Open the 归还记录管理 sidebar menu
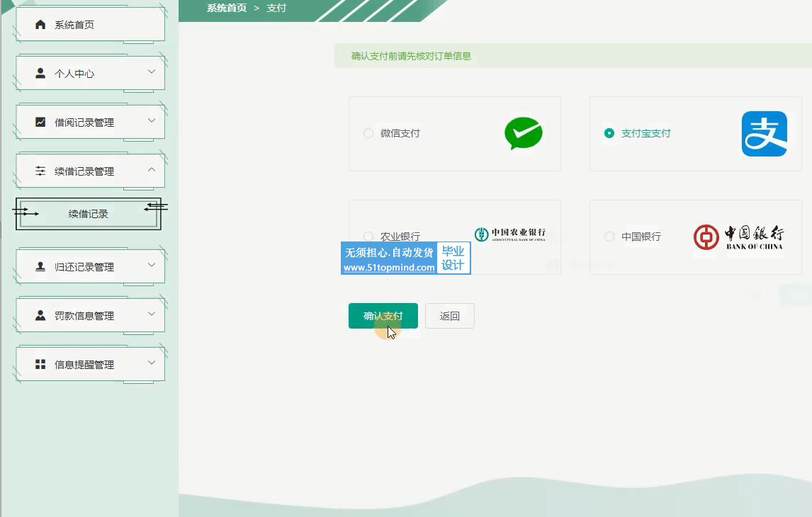This screenshot has height=517, width=812. point(91,266)
